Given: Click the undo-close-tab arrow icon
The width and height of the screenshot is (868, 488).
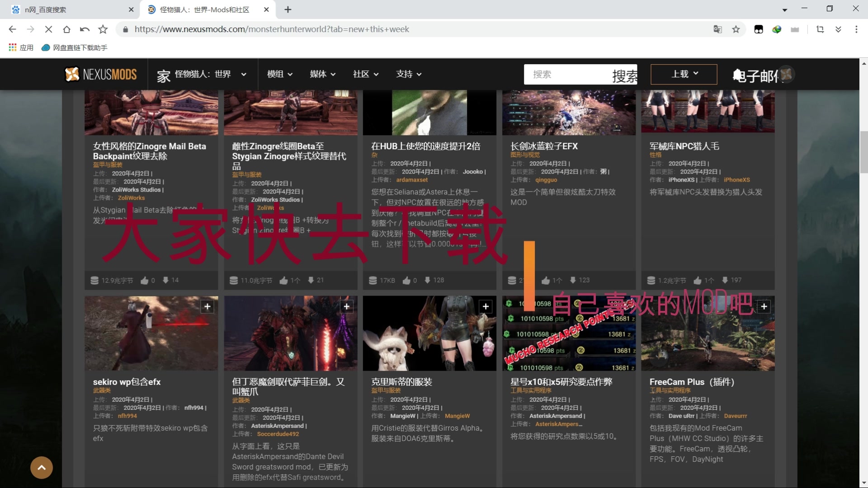Looking at the screenshot, I should pos(85,29).
